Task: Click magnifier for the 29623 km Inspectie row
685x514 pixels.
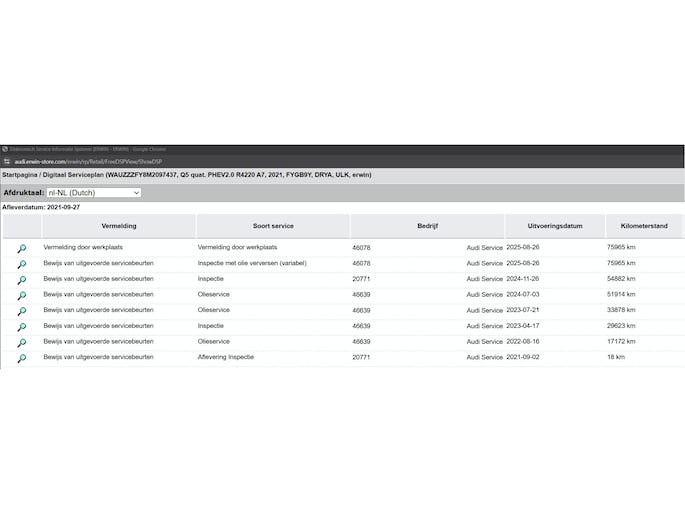Action: coord(21,327)
